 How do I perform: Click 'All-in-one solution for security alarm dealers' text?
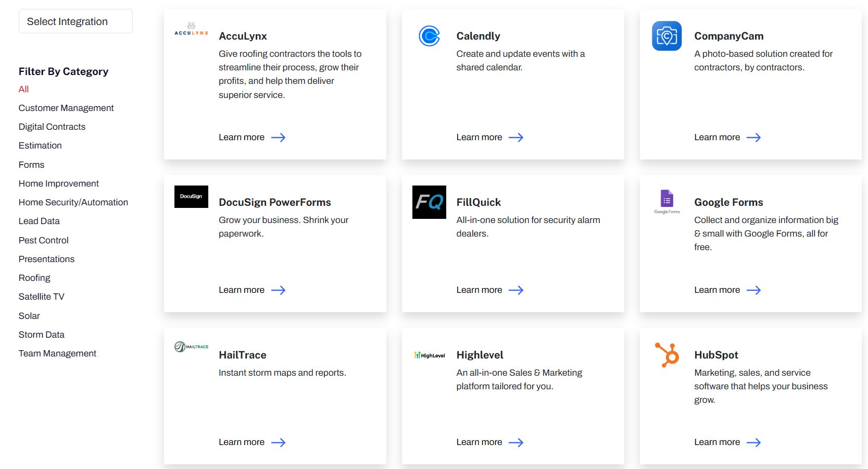[x=528, y=227]
